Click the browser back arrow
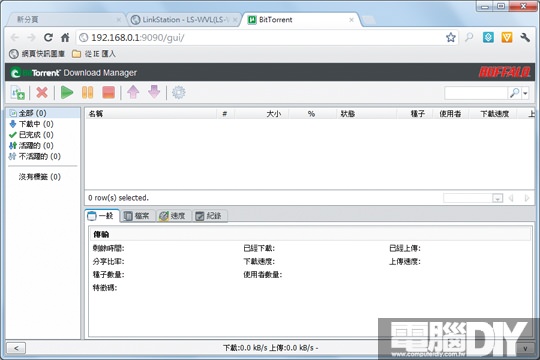The image size is (540, 360). [x=15, y=38]
